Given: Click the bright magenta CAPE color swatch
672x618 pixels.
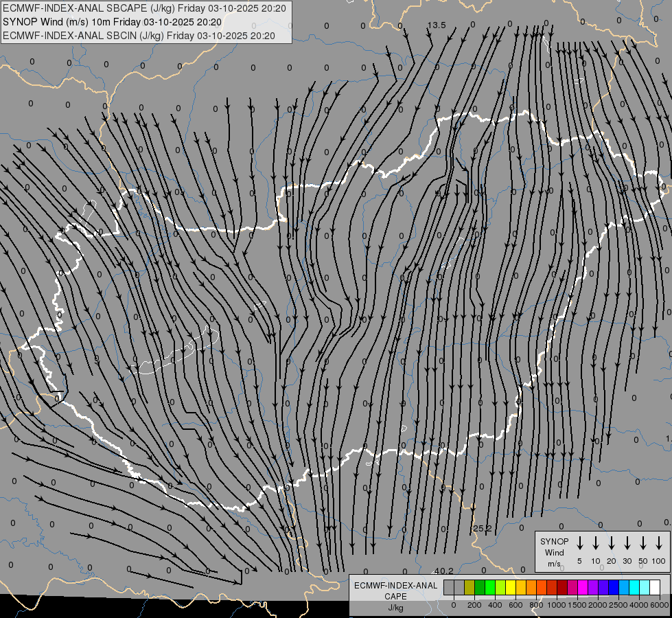Looking at the screenshot, I should pyautogui.click(x=583, y=587).
